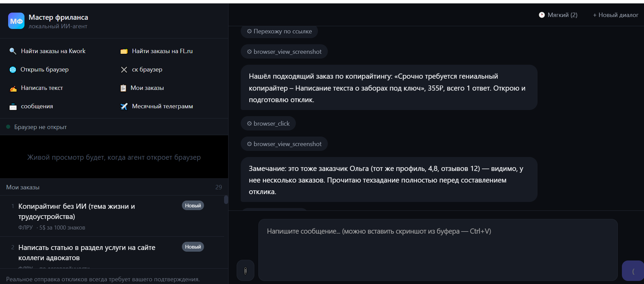Expand the browser_click step chip

pos(268,124)
